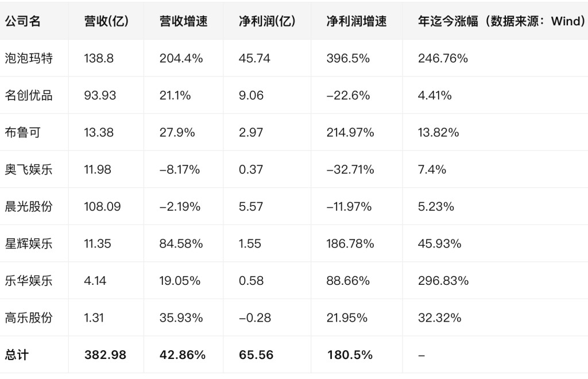Select the 乐华娱乐 company cell
Image resolution: width=588 pixels, height=379 pixels.
[29, 281]
